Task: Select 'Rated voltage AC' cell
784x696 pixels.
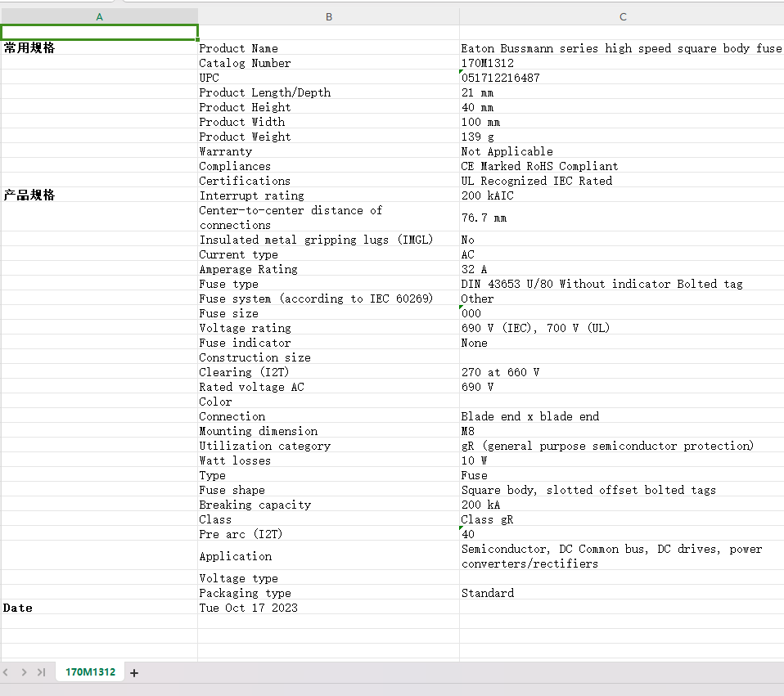Action: [328, 387]
